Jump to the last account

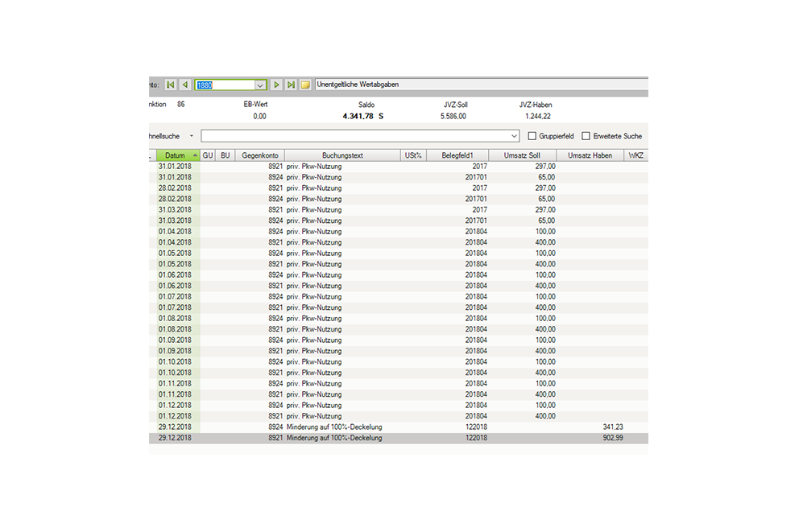click(291, 85)
